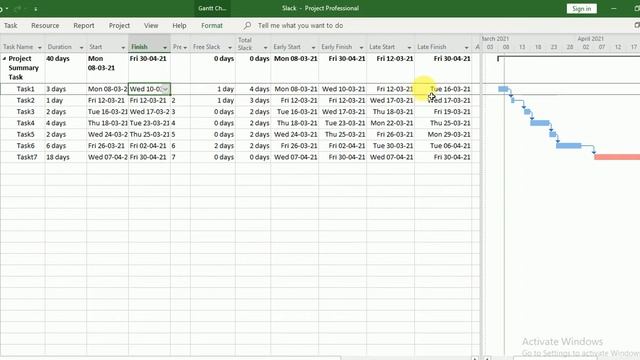Image resolution: width=640 pixels, height=360 pixels.
Task: Select the Task4 name cell
Action: (23, 123)
